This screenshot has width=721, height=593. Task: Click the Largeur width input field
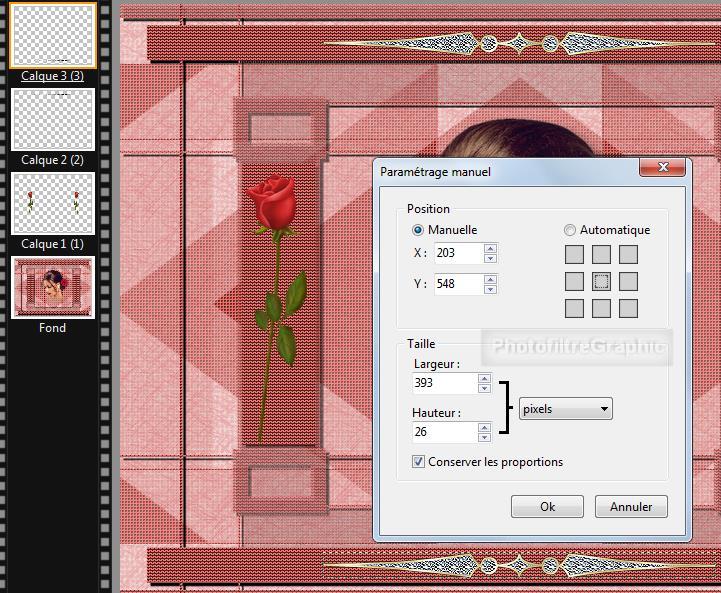point(443,383)
